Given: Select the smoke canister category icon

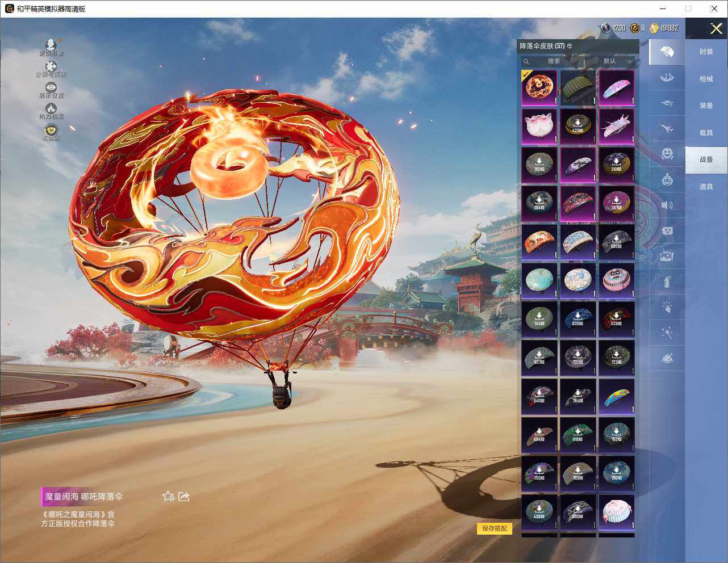Looking at the screenshot, I should coord(667,281).
